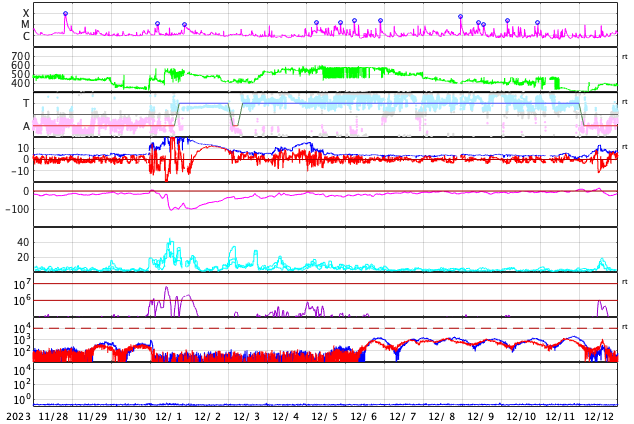Click the 12/ 9 date label
Viewport: 634px width, 424px height.
(481, 417)
